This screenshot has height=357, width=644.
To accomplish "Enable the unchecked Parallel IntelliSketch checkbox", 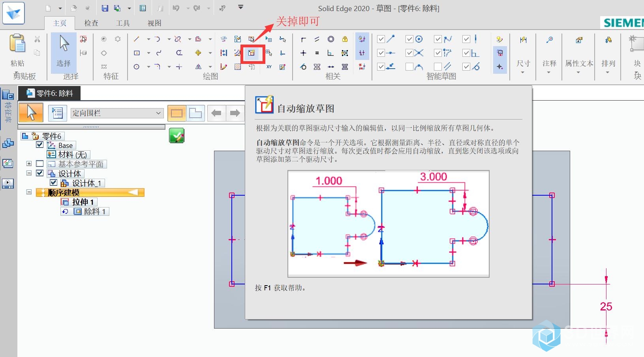I will pyautogui.click(x=438, y=67).
